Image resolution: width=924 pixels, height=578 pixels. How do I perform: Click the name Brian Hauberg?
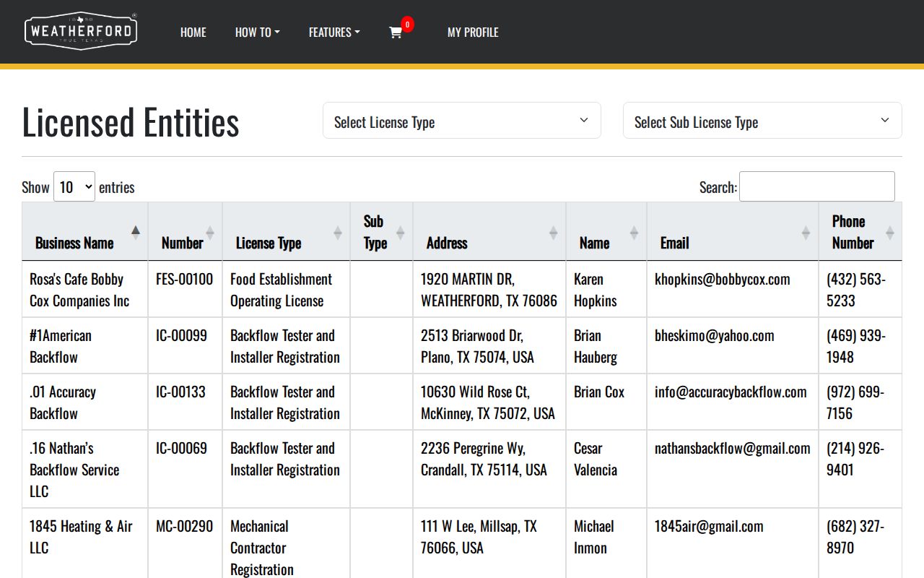(x=596, y=346)
